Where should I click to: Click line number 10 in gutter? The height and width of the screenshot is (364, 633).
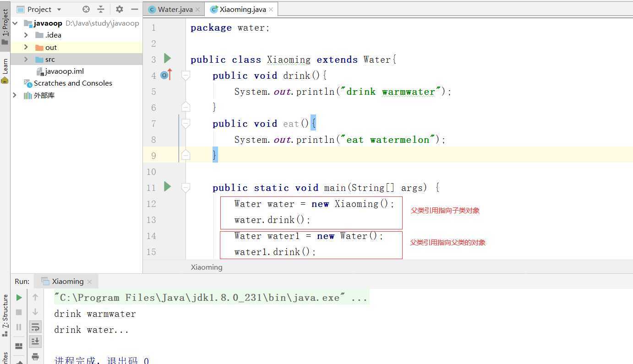tap(151, 172)
